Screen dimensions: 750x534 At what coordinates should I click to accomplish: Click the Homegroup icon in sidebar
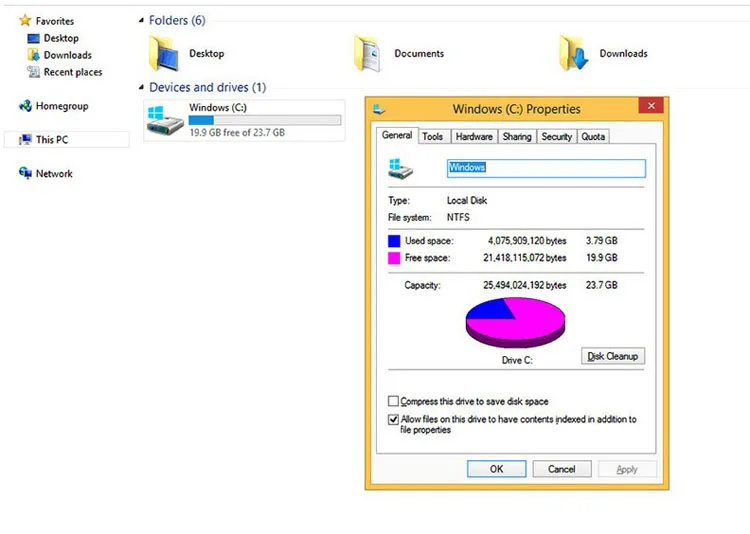[25, 106]
